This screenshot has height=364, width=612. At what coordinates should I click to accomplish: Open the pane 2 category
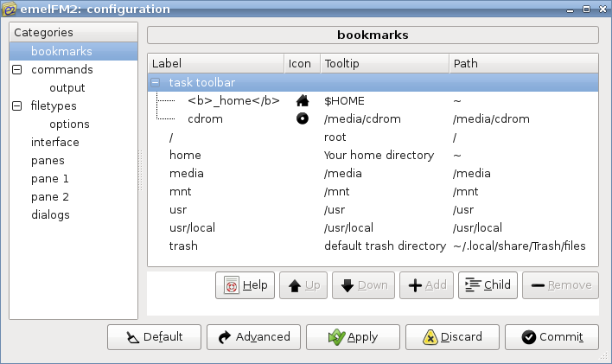coord(50,197)
